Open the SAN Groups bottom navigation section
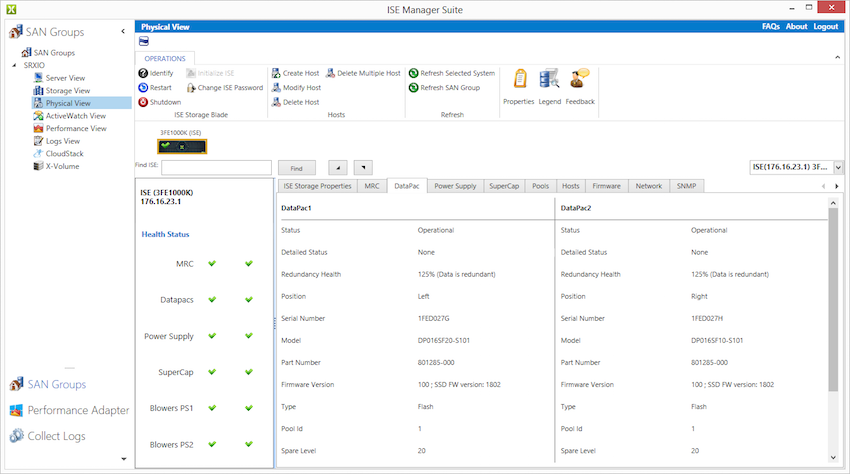This screenshot has width=850, height=474. (48, 385)
